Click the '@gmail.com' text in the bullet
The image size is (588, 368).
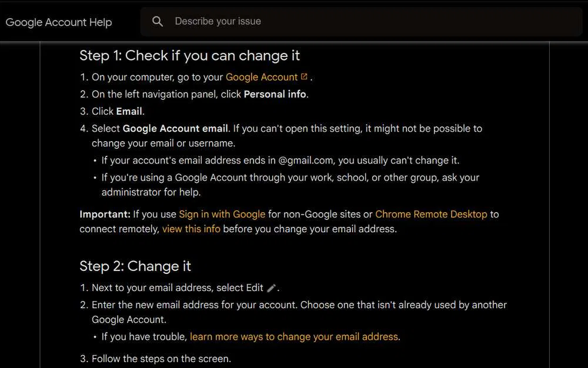tap(306, 160)
